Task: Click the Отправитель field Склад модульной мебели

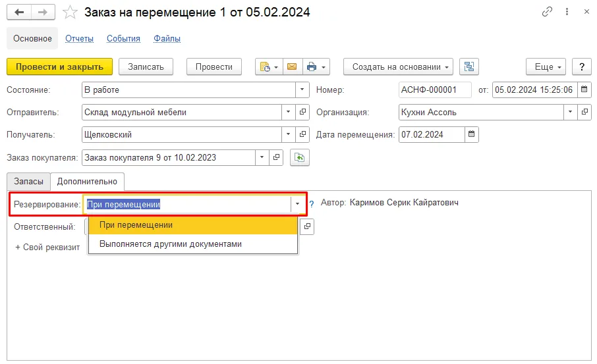Action: coord(182,112)
